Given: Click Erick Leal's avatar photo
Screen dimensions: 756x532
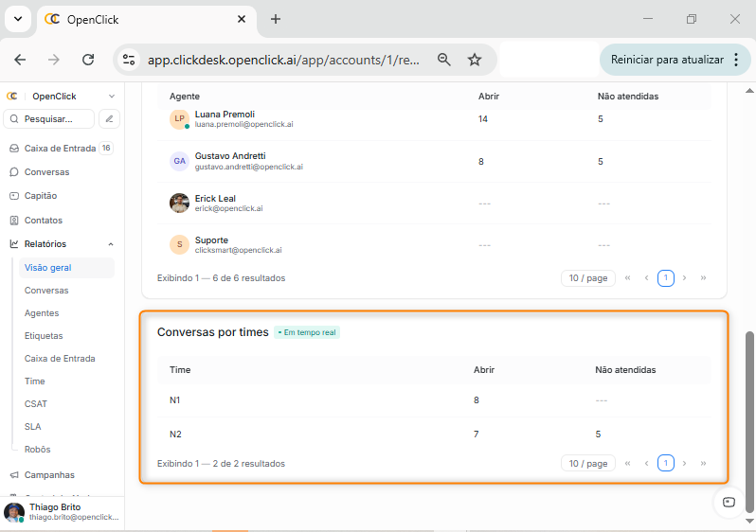Looking at the screenshot, I should [x=179, y=203].
